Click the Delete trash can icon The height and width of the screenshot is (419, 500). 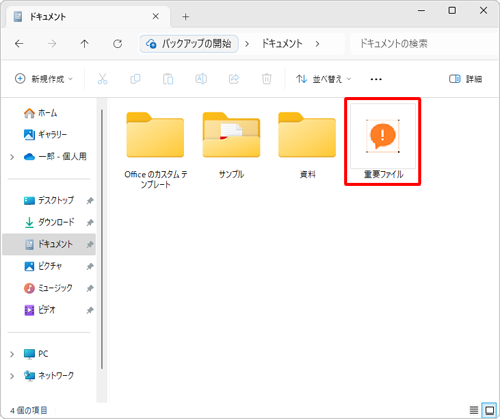point(266,79)
